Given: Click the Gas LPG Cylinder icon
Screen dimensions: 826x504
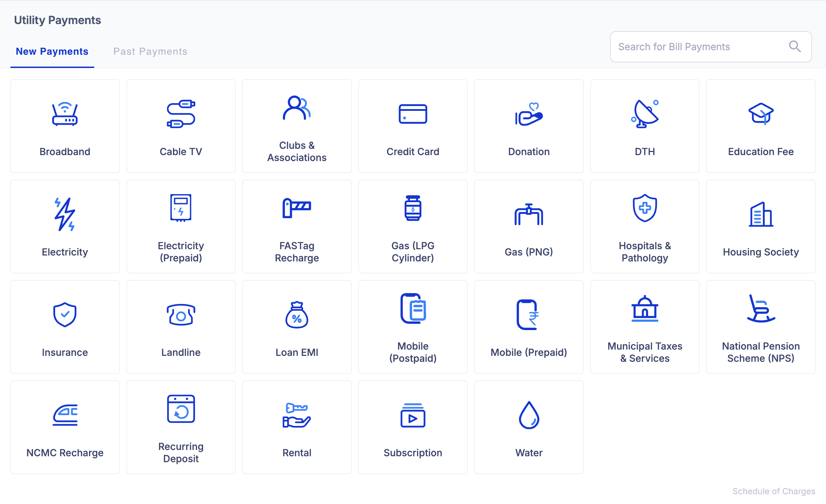Looking at the screenshot, I should point(413,208).
